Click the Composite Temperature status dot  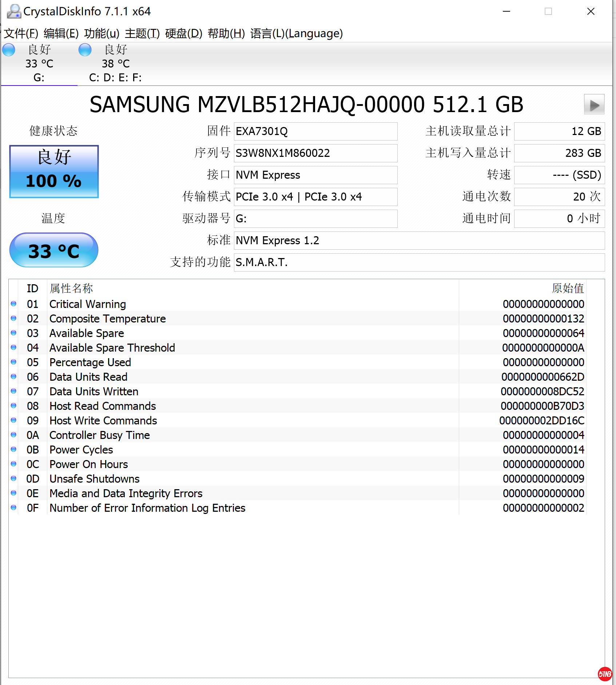13,318
